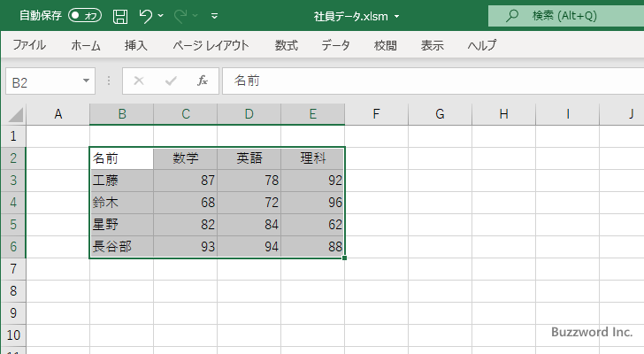644x354 pixels.
Task: Click the Undo arrow icon
Action: tap(145, 16)
